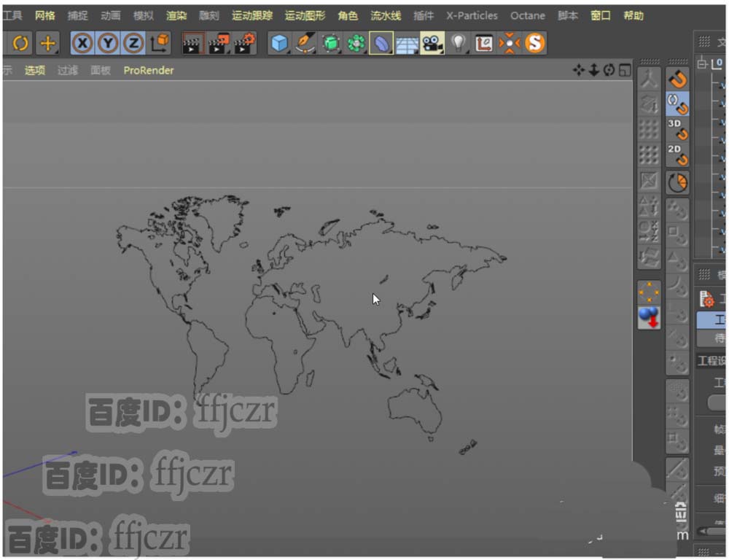This screenshot has width=729, height=560.
Task: Click the green flower array icon
Action: pos(356,43)
